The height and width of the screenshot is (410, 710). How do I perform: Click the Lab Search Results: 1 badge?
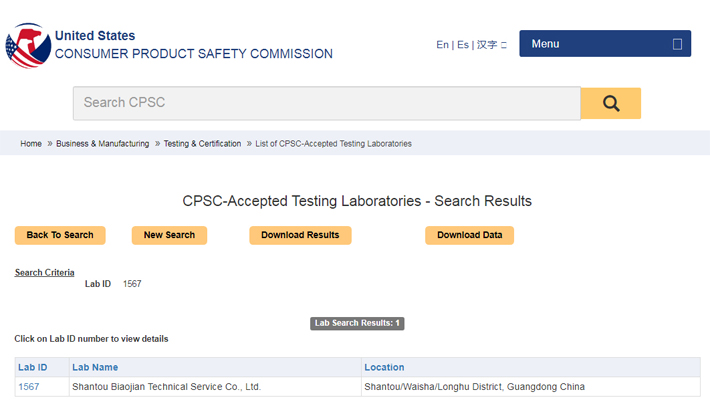[357, 323]
